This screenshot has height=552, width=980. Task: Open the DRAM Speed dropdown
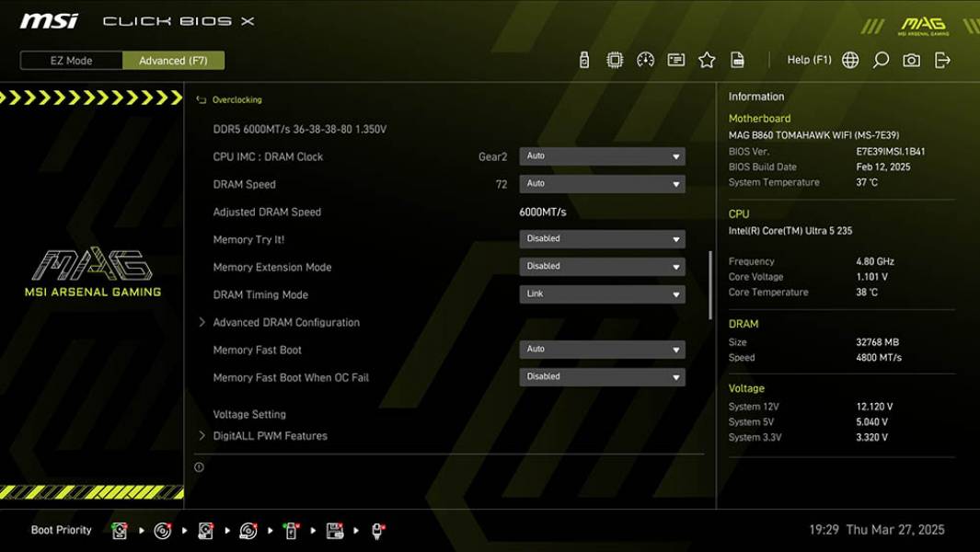(x=602, y=184)
